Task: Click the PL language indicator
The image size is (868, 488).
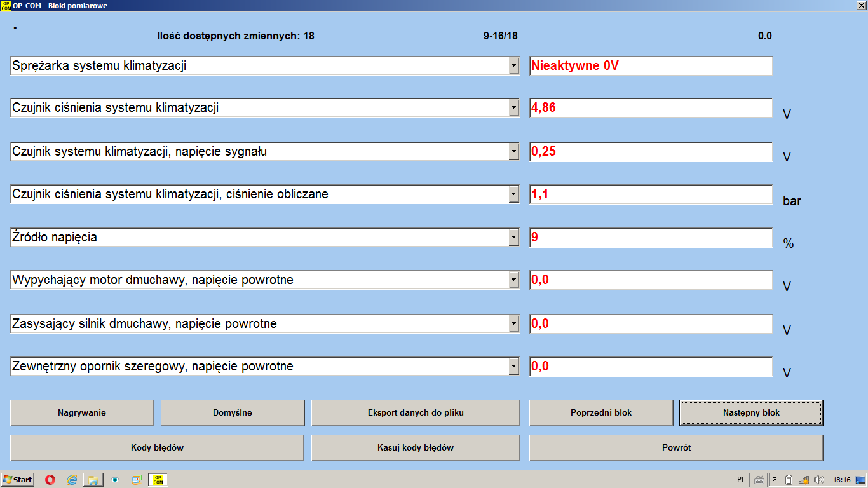Action: click(x=742, y=480)
